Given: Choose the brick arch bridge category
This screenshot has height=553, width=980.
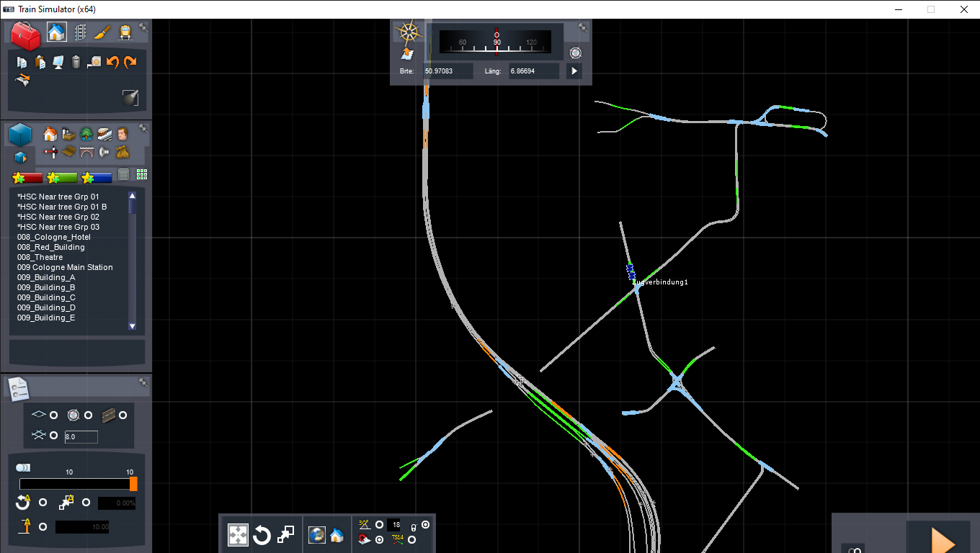Looking at the screenshot, I should [x=86, y=152].
